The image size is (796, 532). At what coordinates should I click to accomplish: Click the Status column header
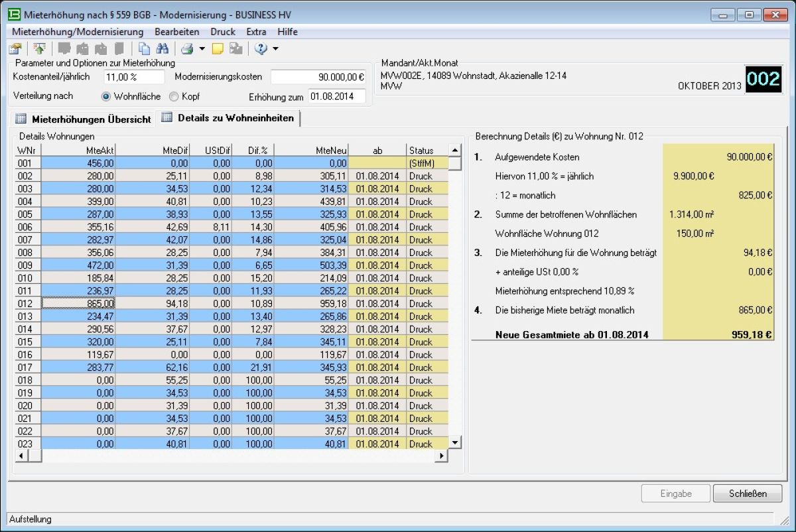tap(427, 151)
